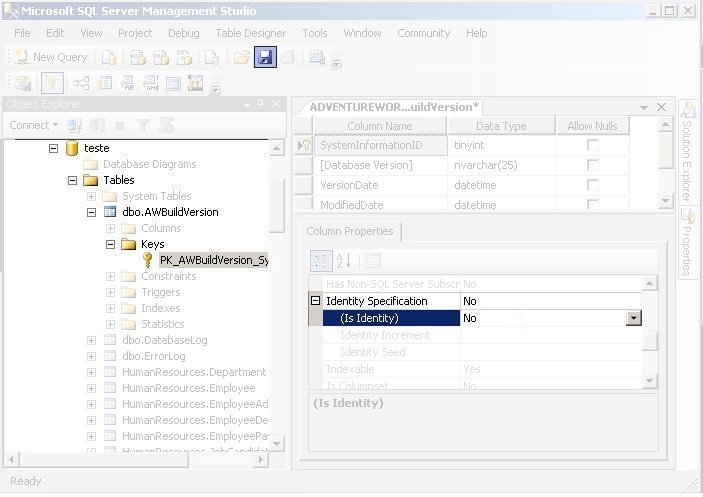Expand the dbo.DatabaseLog table

[91, 341]
